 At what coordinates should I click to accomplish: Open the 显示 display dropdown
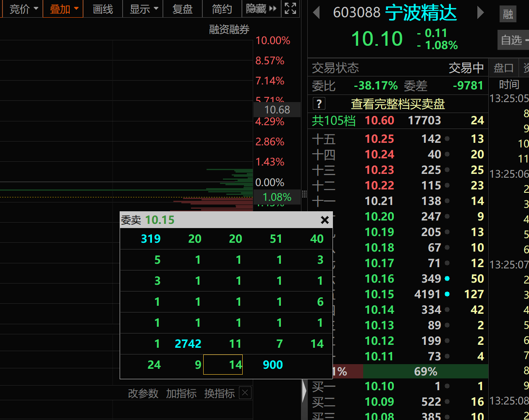pyautogui.click(x=143, y=9)
